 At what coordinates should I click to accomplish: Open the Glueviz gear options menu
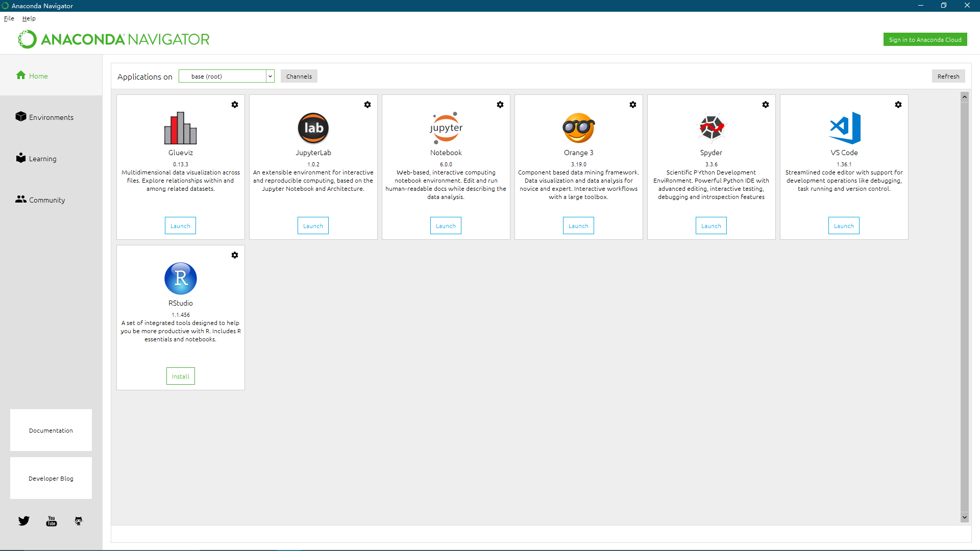(x=235, y=105)
